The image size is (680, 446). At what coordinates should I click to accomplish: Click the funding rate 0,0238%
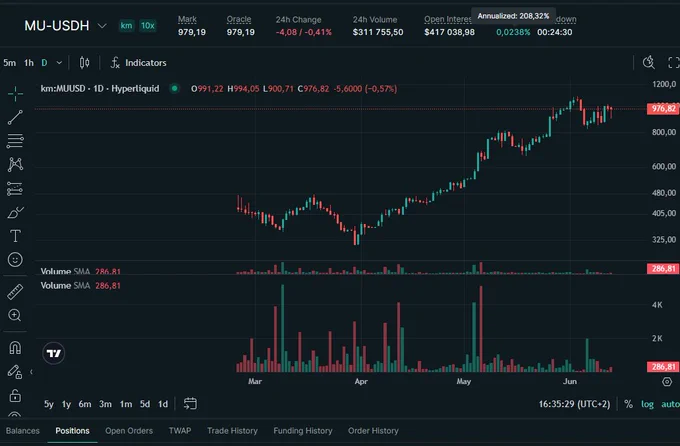(x=513, y=32)
